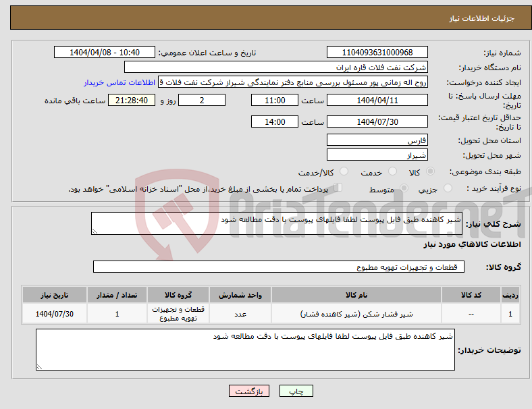
Task: Toggle the اسناد خزانه اسلامی payment checkbox
Action: (338, 188)
